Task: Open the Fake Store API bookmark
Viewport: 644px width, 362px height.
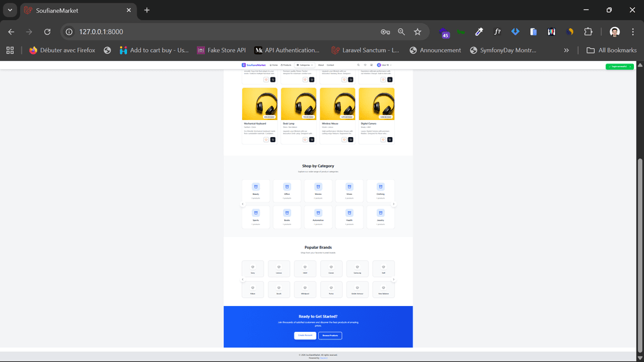Action: [x=221, y=50]
